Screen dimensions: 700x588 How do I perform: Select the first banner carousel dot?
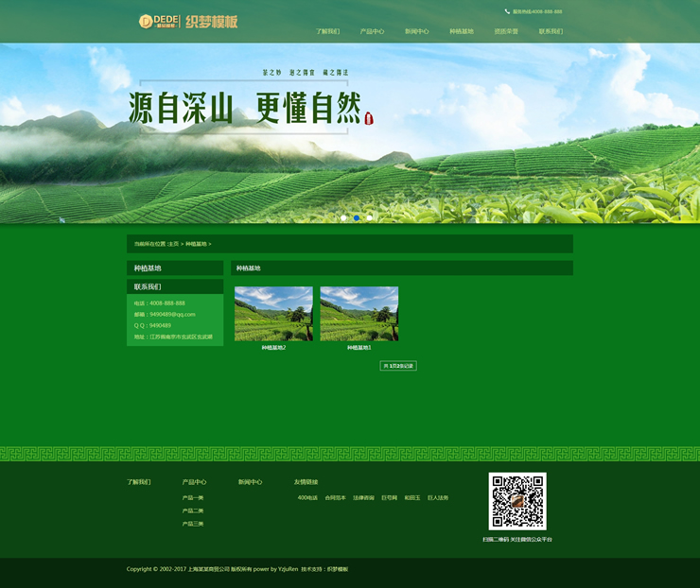click(343, 217)
